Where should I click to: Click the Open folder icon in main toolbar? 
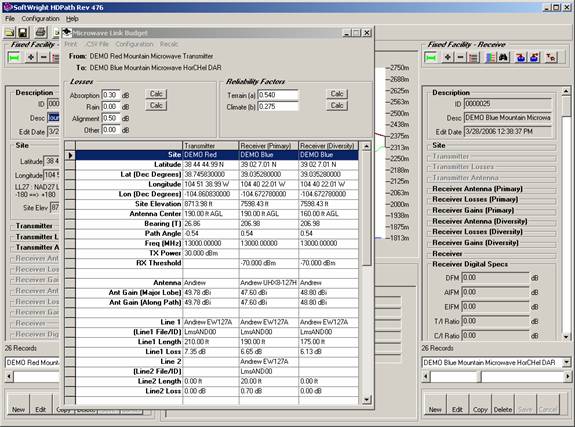[10, 32]
